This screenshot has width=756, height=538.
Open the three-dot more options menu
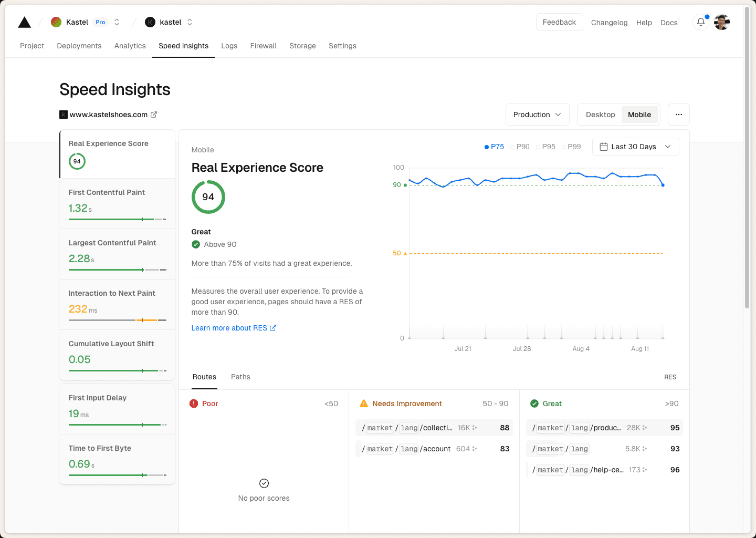[x=678, y=115]
